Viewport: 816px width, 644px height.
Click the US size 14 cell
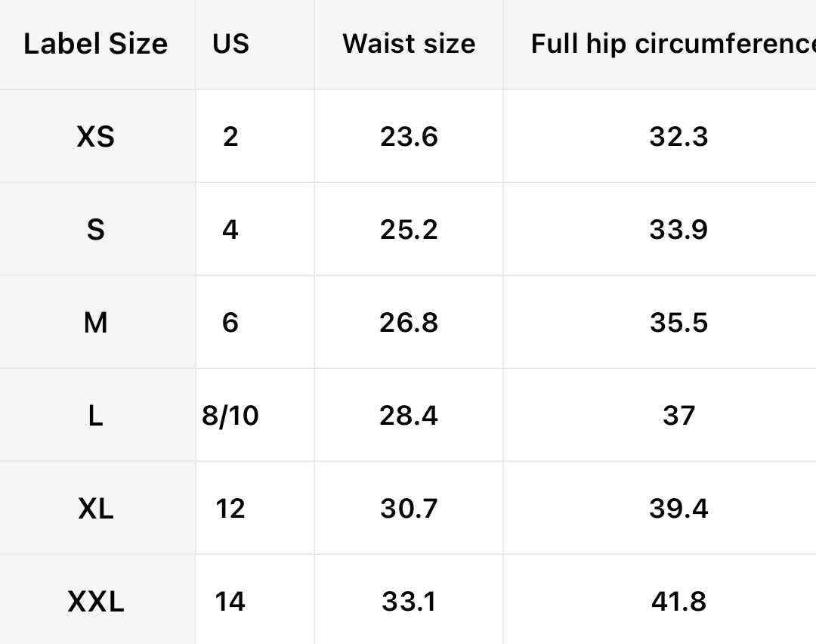(x=230, y=602)
